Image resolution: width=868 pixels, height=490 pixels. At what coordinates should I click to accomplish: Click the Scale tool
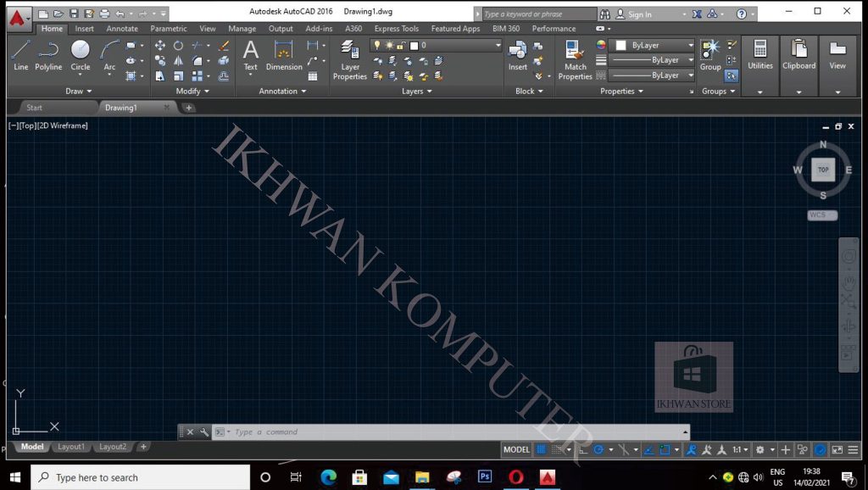pos(178,75)
